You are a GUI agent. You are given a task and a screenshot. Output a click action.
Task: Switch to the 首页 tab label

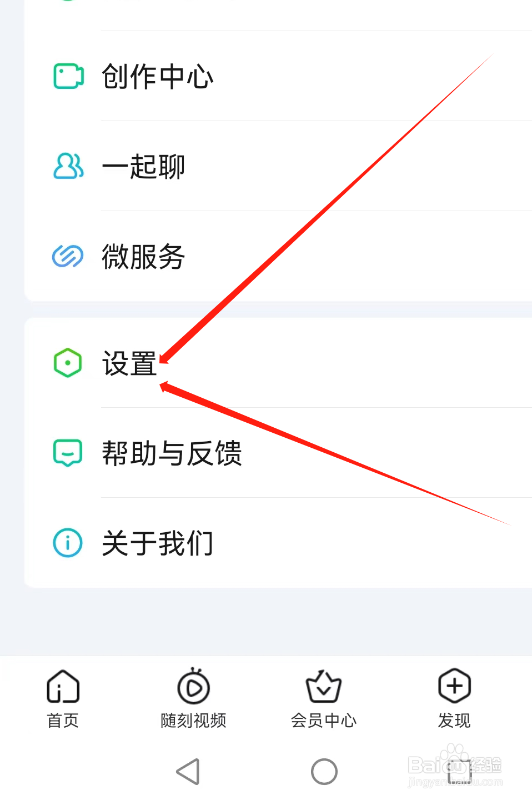click(x=63, y=721)
